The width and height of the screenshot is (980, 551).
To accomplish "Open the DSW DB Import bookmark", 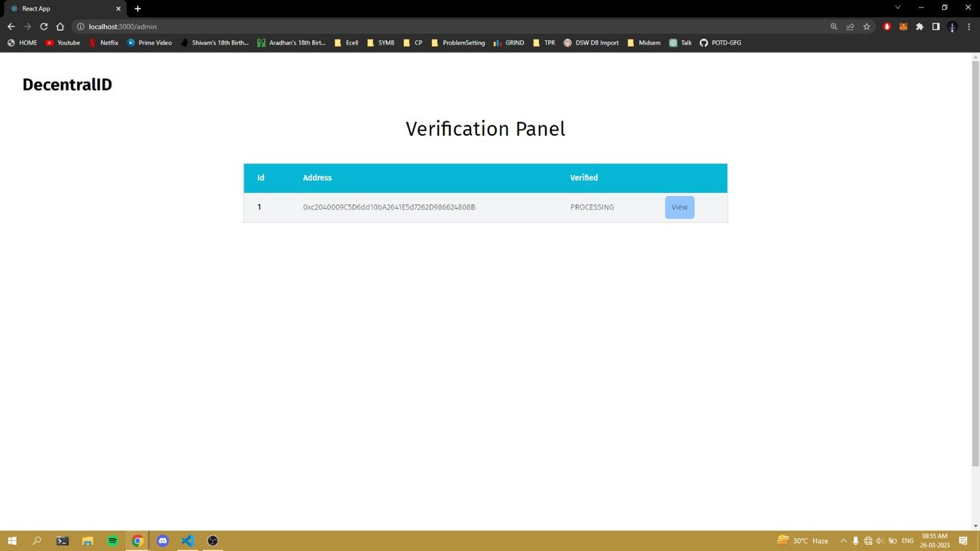I will tap(591, 42).
